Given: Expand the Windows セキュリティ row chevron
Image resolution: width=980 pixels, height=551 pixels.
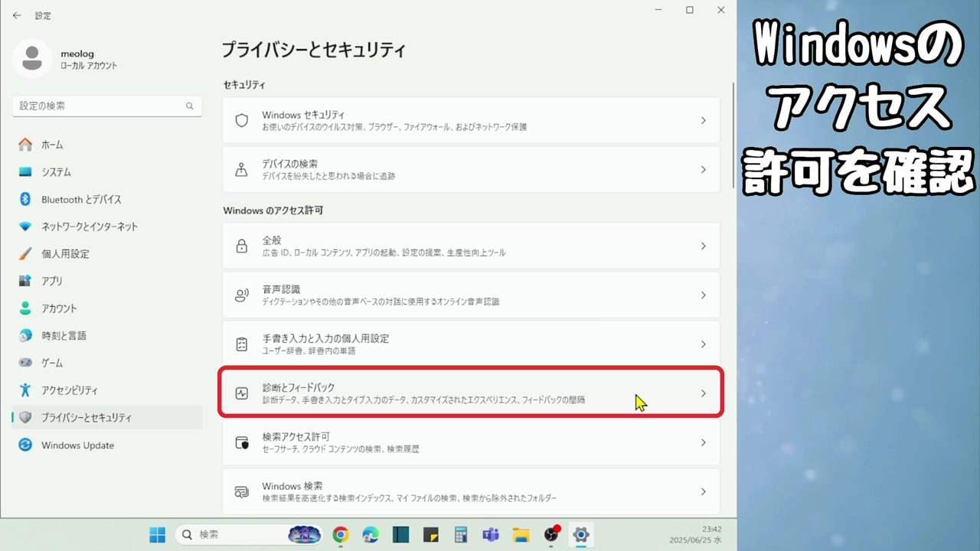Looking at the screenshot, I should [704, 120].
